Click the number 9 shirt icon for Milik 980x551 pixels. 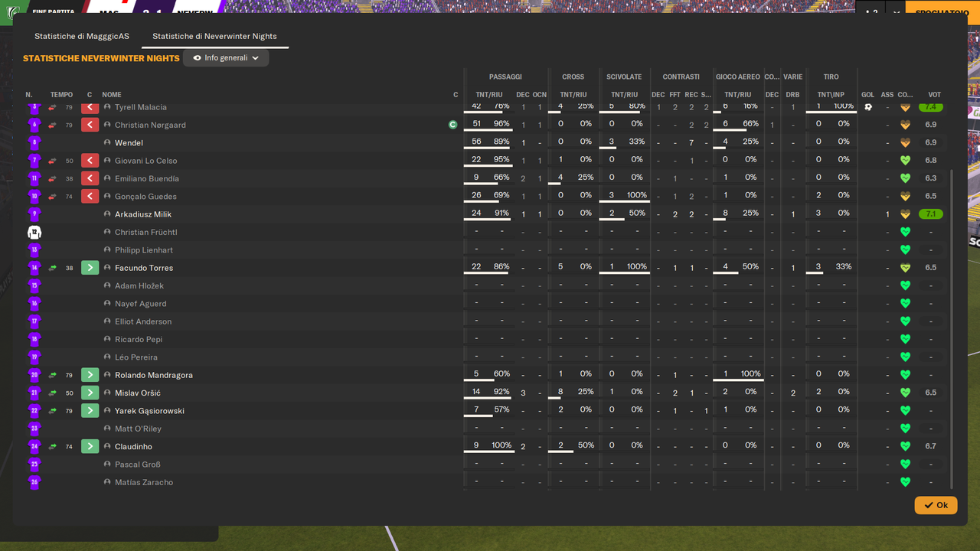point(34,214)
